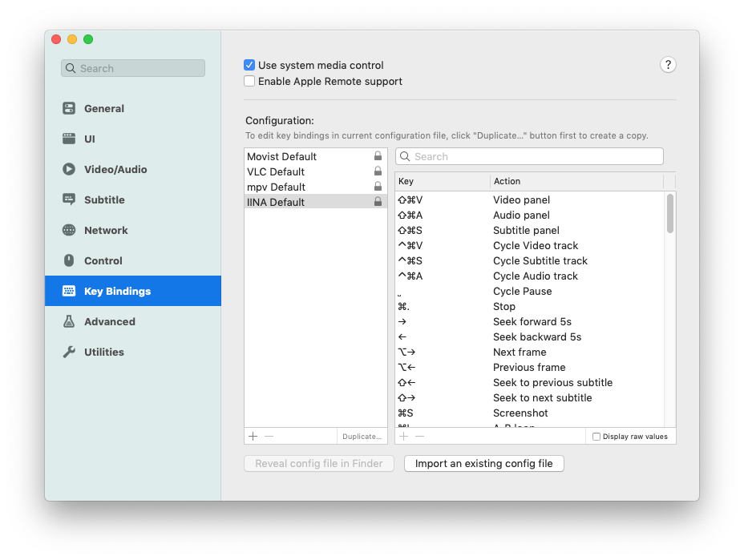Click the Subtitle speech bubble icon

(69, 199)
